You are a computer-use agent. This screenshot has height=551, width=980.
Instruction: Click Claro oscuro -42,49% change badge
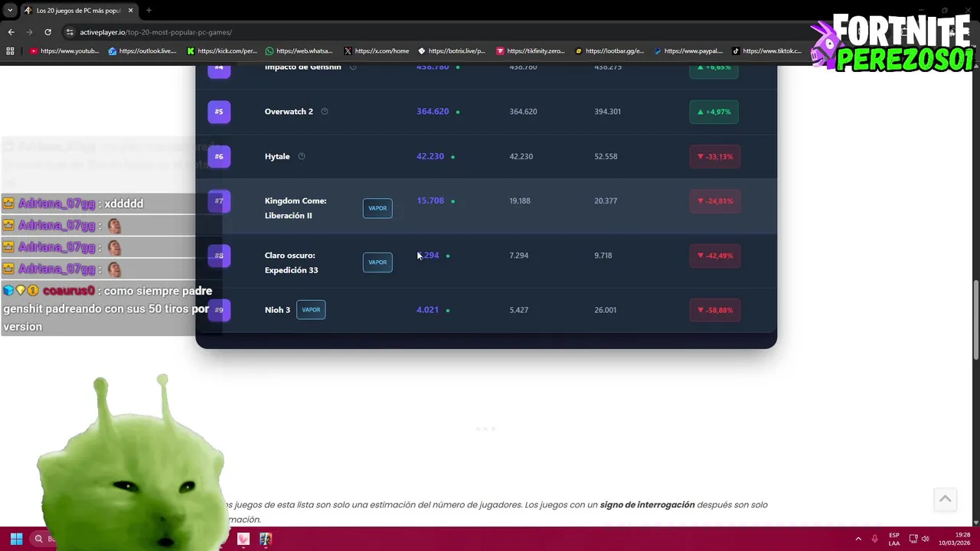pyautogui.click(x=714, y=256)
